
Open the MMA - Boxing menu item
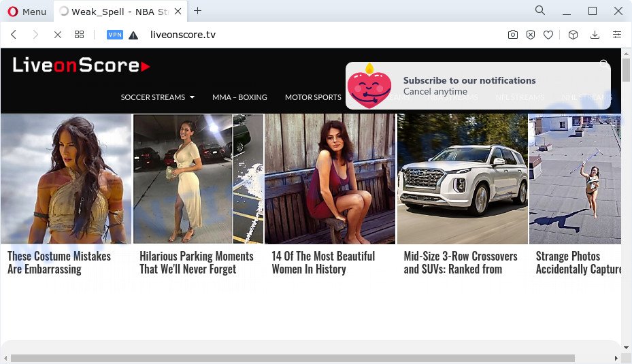click(240, 97)
